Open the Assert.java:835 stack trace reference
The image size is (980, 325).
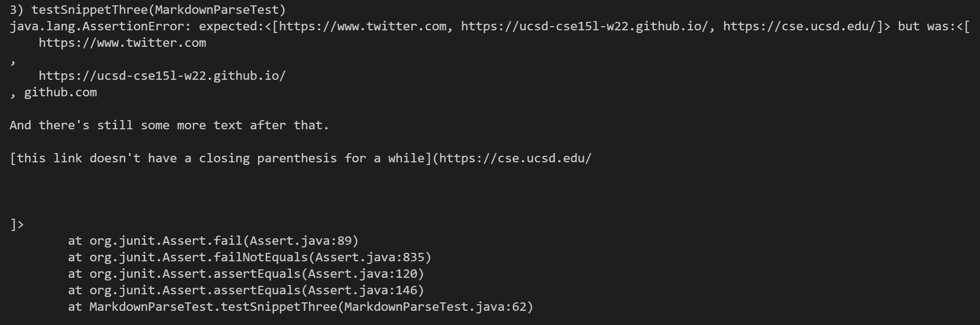point(370,257)
